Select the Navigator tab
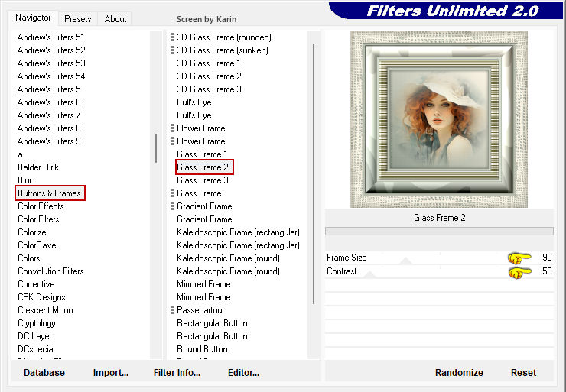Viewport: 566px width, 392px height. tap(34, 18)
